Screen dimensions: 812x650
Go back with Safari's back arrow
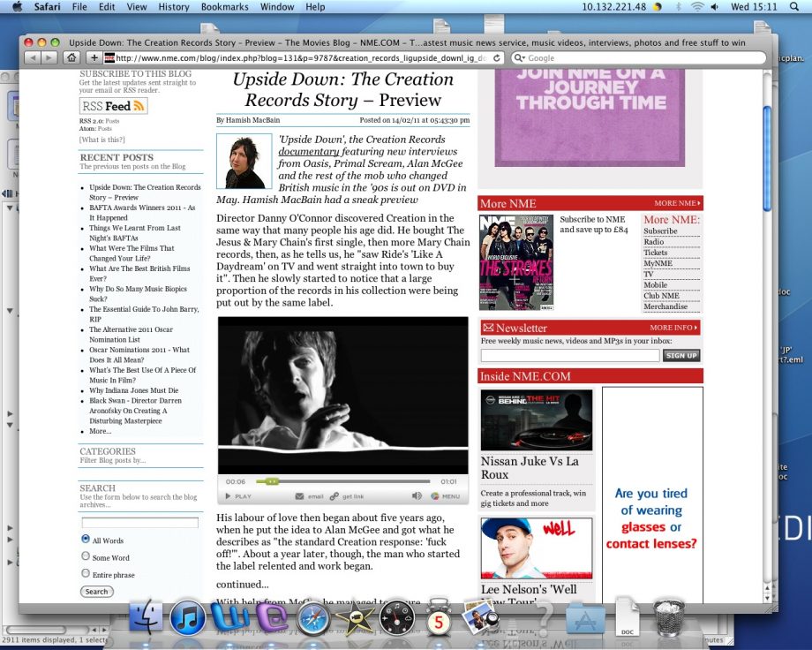(33, 57)
